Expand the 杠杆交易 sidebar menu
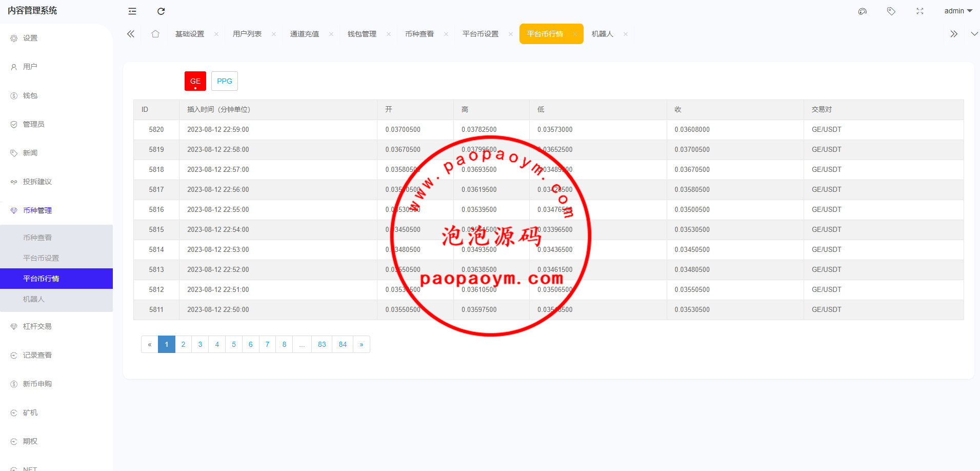The image size is (980, 471). (37, 326)
